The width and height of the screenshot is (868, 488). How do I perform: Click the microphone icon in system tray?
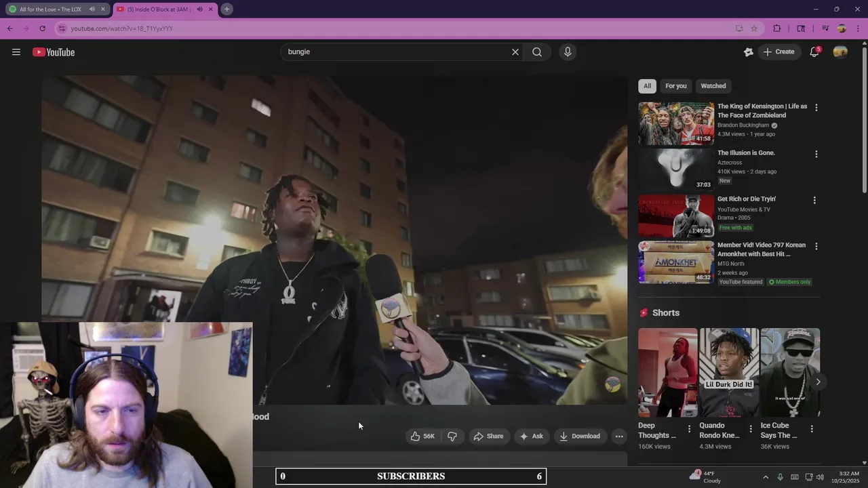(x=780, y=477)
